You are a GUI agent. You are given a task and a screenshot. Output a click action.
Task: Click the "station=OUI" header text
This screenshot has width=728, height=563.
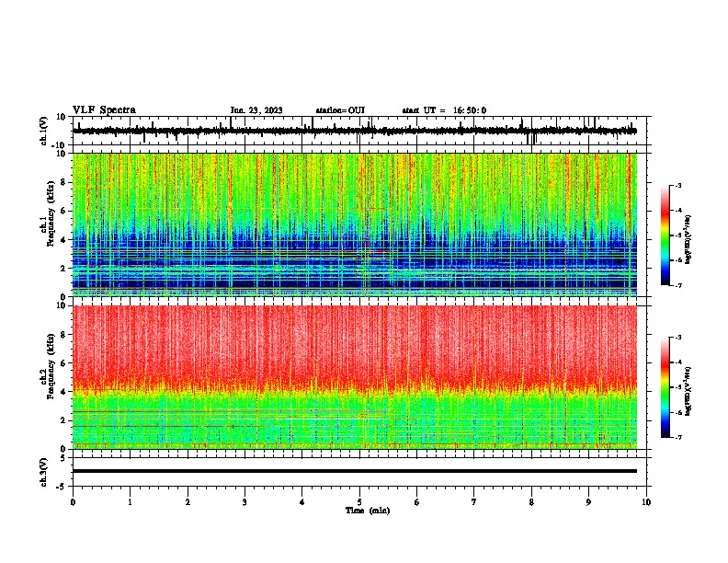(340, 110)
